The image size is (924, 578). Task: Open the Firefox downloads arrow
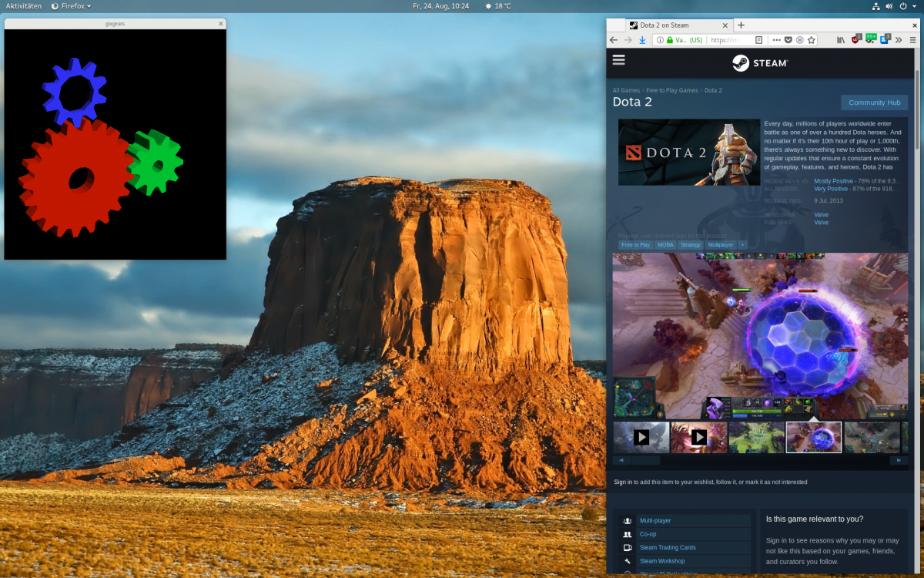(642, 40)
